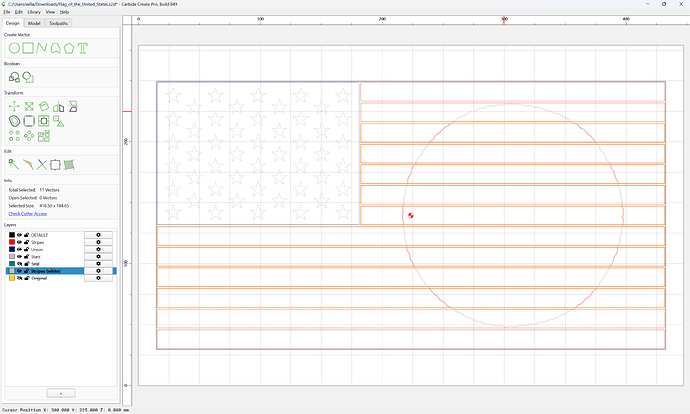Viewport: 690px width, 414px height.
Task: Click the second Boolean tool icon
Action: (28, 77)
